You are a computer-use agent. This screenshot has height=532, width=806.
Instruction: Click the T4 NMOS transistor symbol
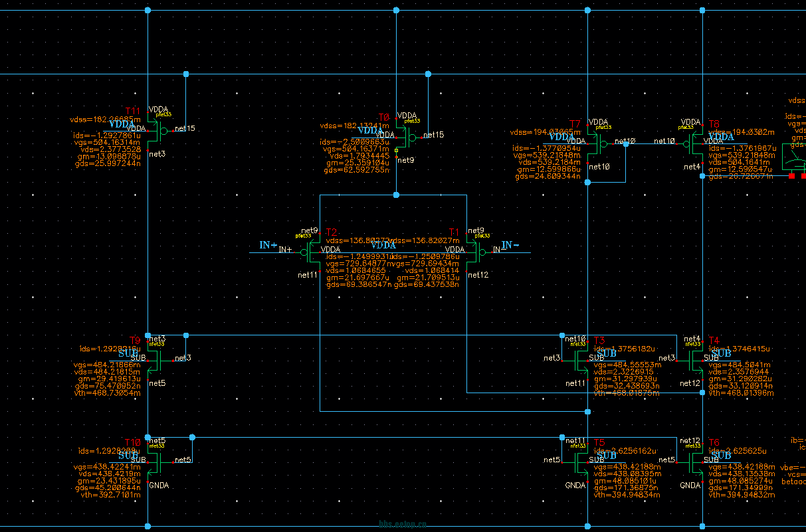[697, 361]
